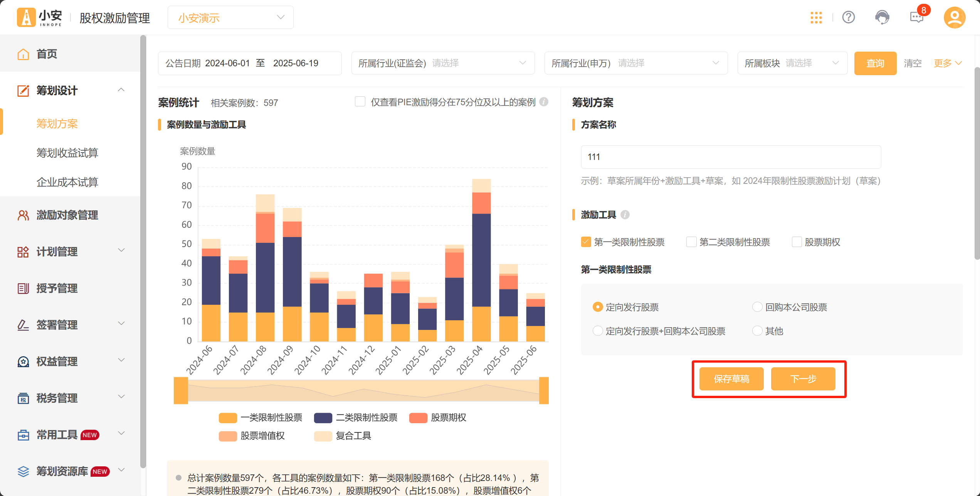
Task: Click 清空 to clear filters
Action: [x=913, y=63]
